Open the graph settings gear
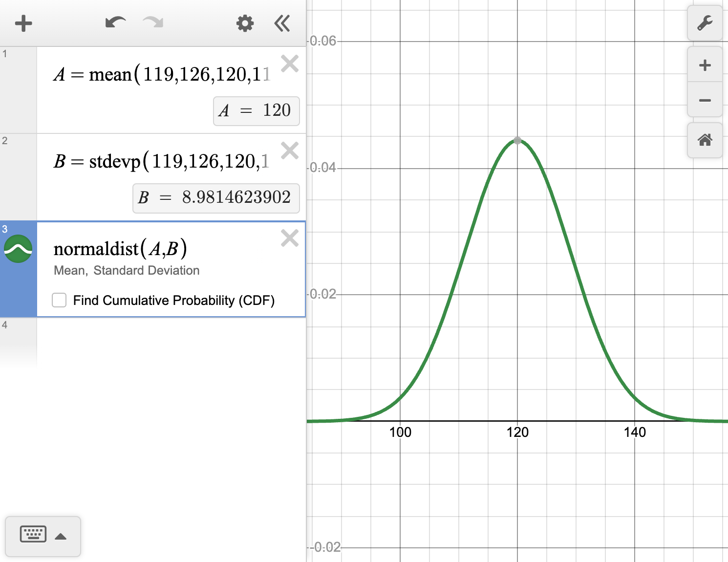728x562 pixels. [244, 23]
